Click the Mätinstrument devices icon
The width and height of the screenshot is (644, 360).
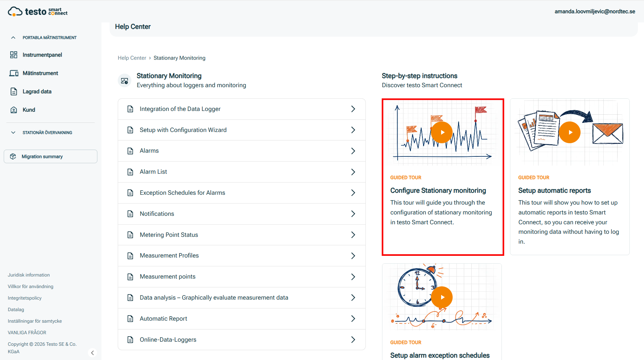[x=14, y=73]
